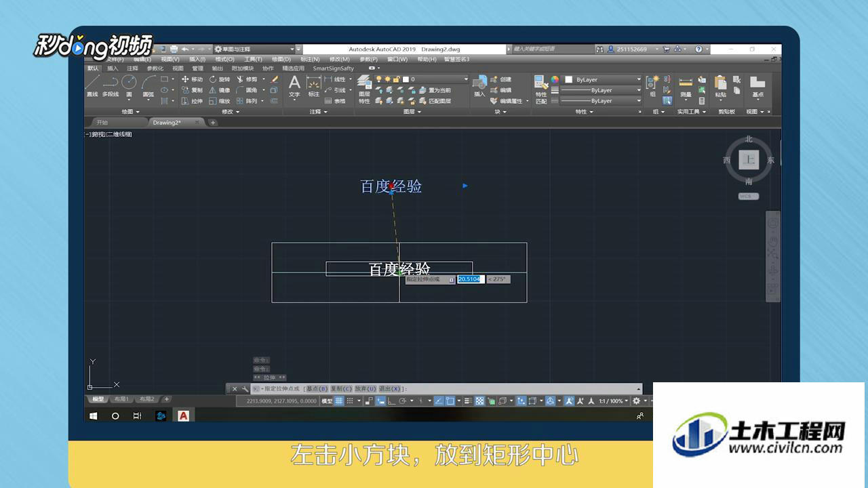Choose the Fillet (圆角) command
868x488 pixels.
247,90
